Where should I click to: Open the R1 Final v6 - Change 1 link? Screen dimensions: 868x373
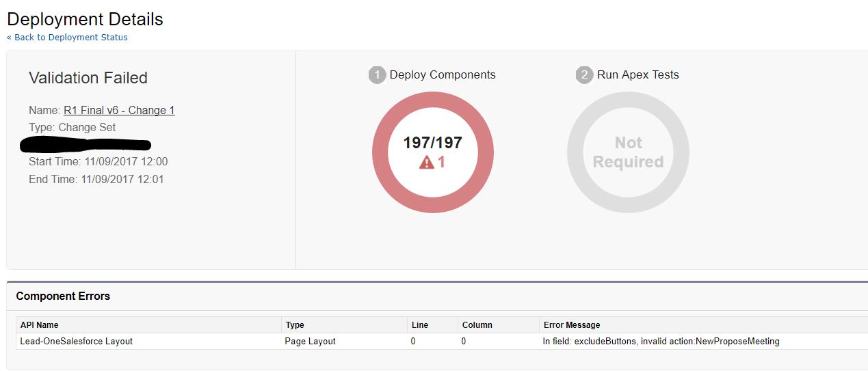pyautogui.click(x=119, y=110)
